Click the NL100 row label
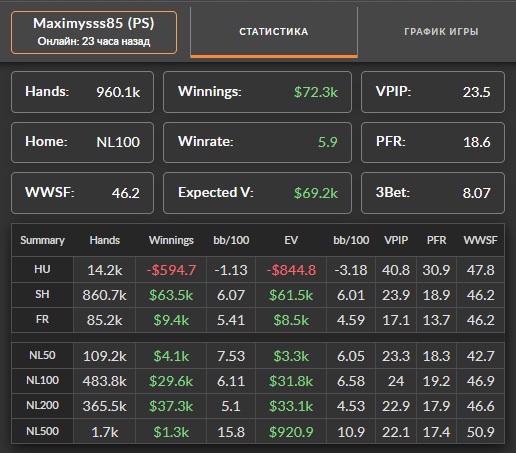 tap(42, 380)
